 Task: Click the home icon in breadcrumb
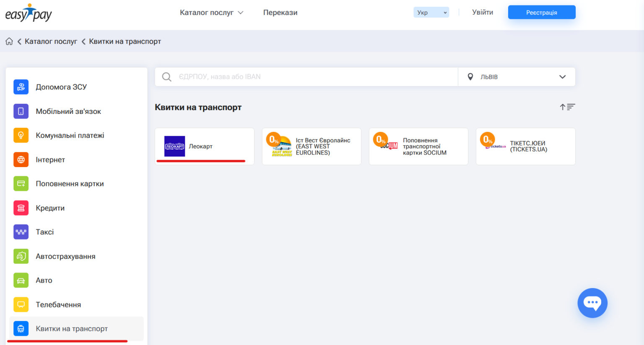click(x=9, y=41)
